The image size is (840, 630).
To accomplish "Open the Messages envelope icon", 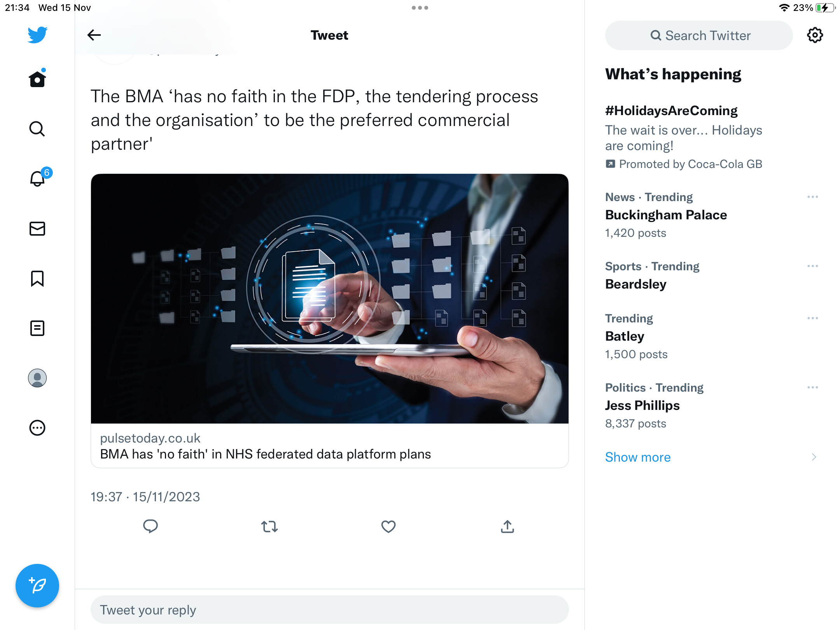I will click(x=37, y=229).
